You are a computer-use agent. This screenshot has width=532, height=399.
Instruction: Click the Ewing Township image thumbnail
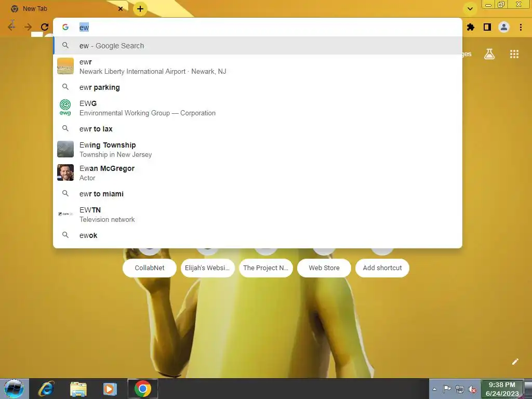click(65, 149)
